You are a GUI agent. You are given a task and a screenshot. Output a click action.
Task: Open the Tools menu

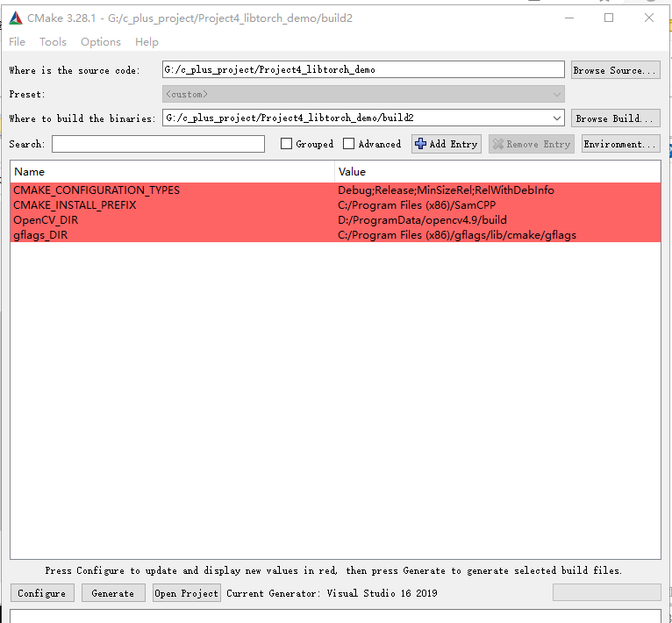tap(54, 42)
